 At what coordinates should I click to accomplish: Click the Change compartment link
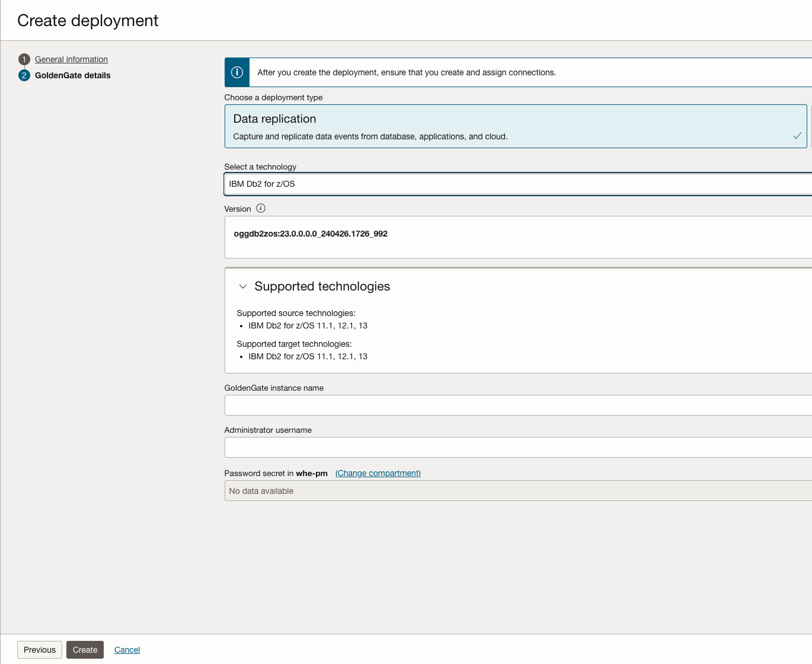click(x=378, y=473)
